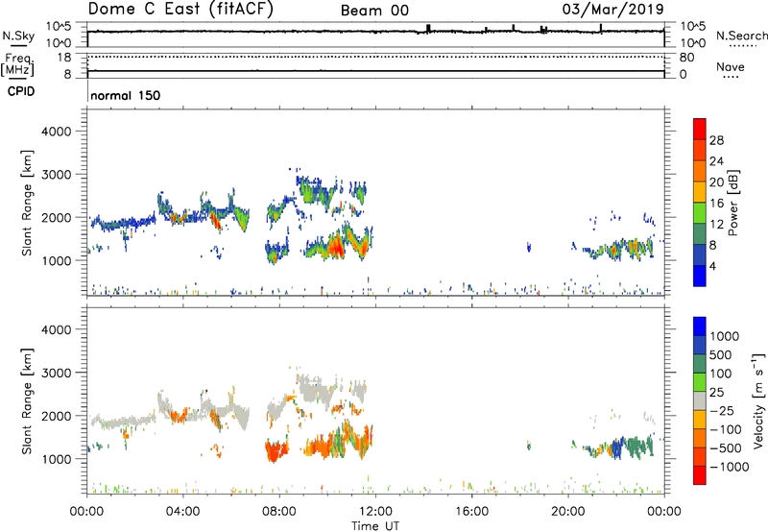Click the '500' label on velocity colorbar
Image resolution: width=768 pixels, height=532 pixels.
pos(721,355)
